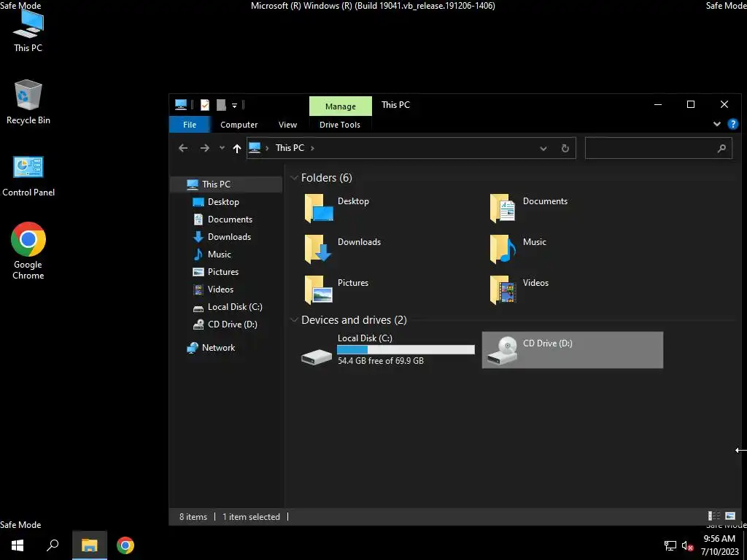Collapse the Devices and drives group
747x560 pixels.
click(294, 320)
